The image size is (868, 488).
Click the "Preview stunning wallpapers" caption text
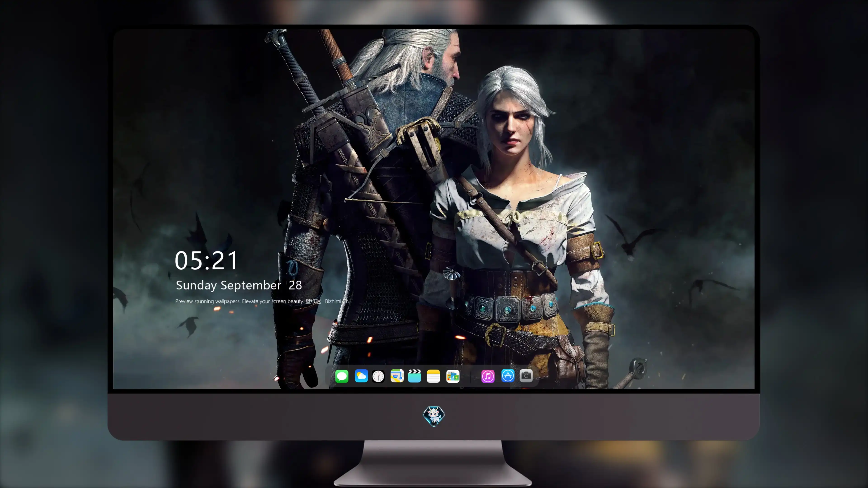262,301
